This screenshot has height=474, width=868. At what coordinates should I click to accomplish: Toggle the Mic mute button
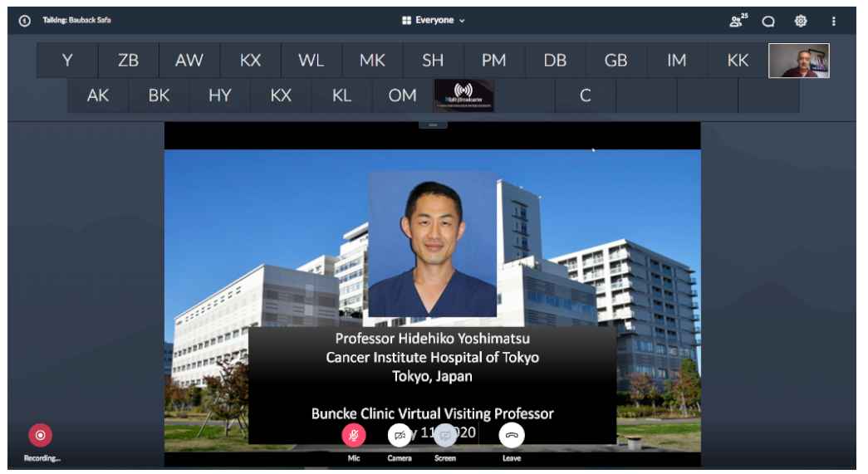[x=354, y=435]
